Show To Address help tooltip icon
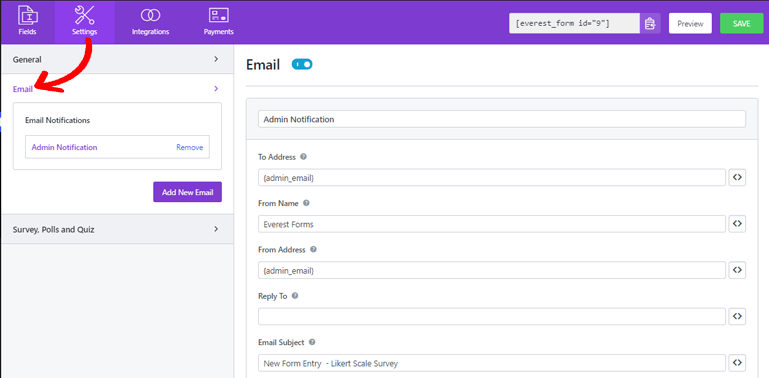Screen dimensions: 769x378 (303, 157)
